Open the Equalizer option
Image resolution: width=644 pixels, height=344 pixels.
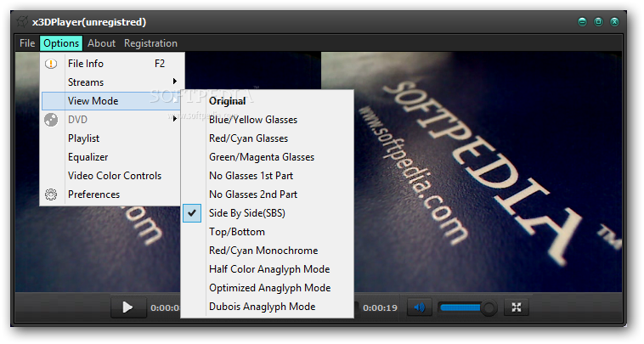tap(111, 157)
